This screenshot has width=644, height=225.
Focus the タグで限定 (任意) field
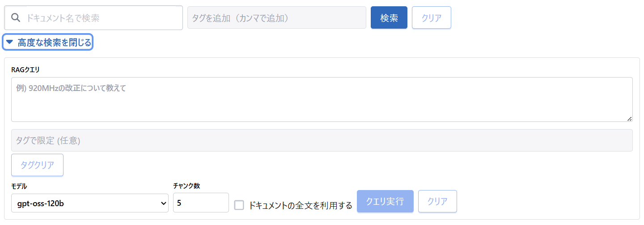[322, 140]
